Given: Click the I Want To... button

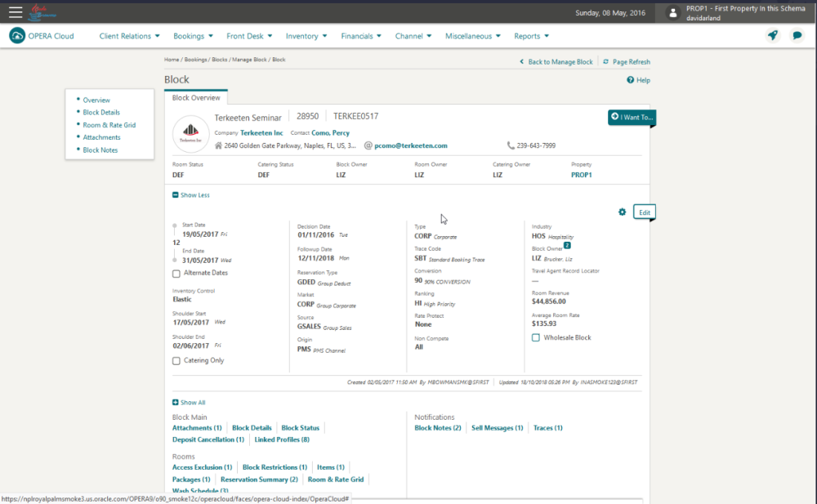Looking at the screenshot, I should pyautogui.click(x=632, y=118).
